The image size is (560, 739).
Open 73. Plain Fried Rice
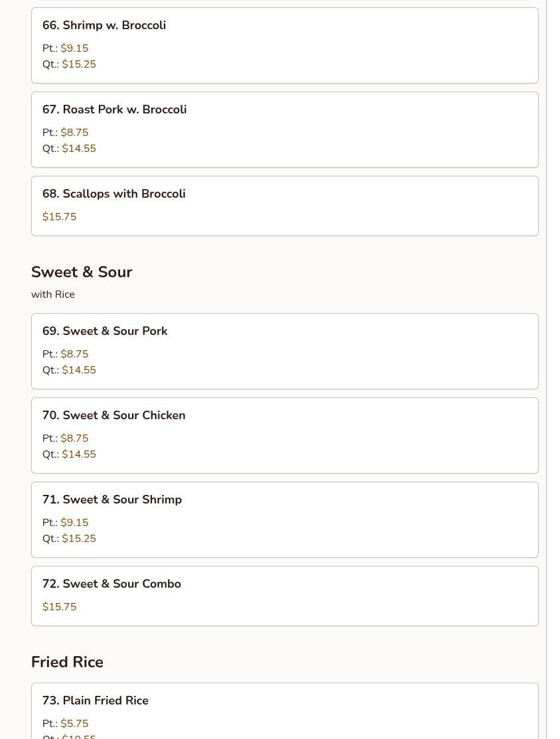[95, 701]
